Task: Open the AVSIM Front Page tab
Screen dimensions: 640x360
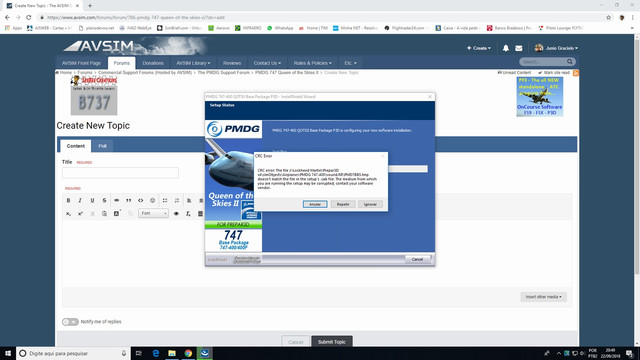Action: (x=81, y=63)
